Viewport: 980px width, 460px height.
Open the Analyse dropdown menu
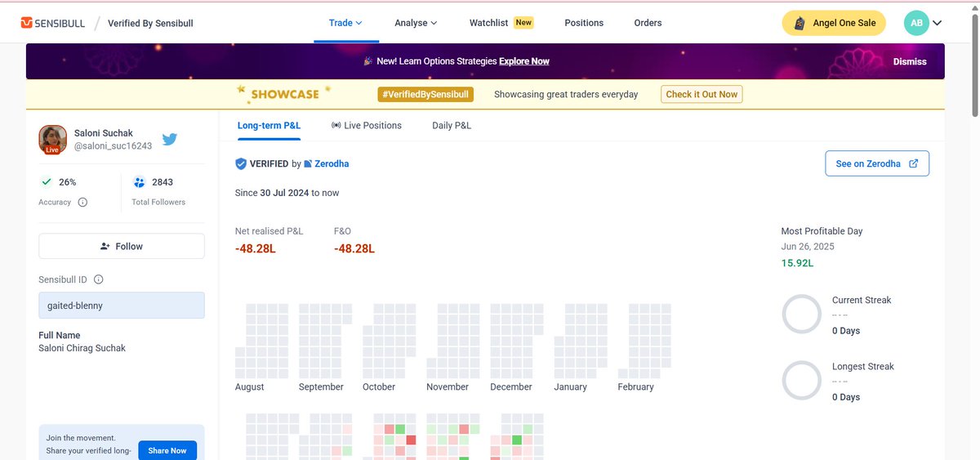pyautogui.click(x=416, y=23)
